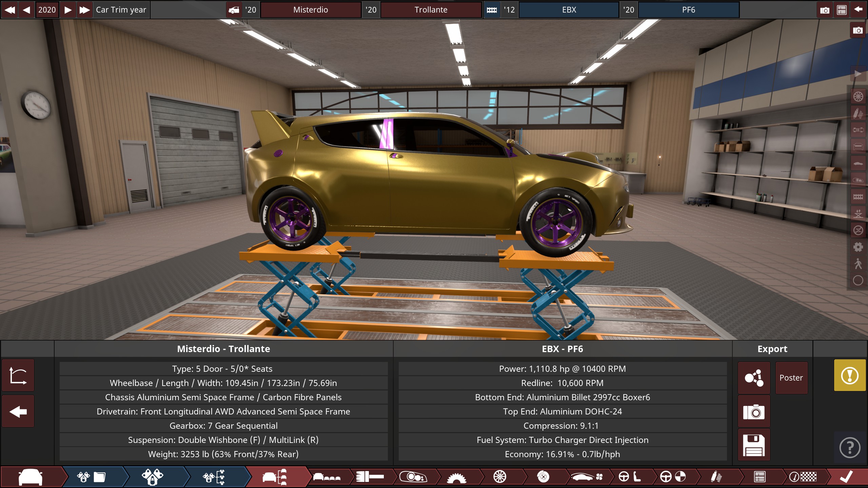Toggle the hide-lift crossed-out icon
Image resolution: width=868 pixels, height=488 pixels.
point(858,230)
